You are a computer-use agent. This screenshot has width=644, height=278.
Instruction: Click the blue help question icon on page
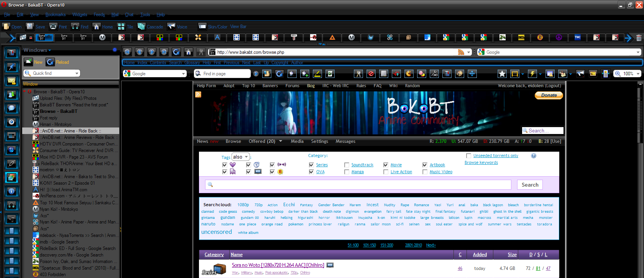(x=534, y=156)
